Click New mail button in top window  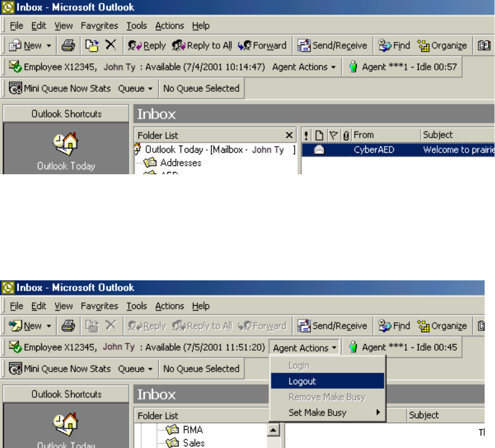(x=25, y=46)
